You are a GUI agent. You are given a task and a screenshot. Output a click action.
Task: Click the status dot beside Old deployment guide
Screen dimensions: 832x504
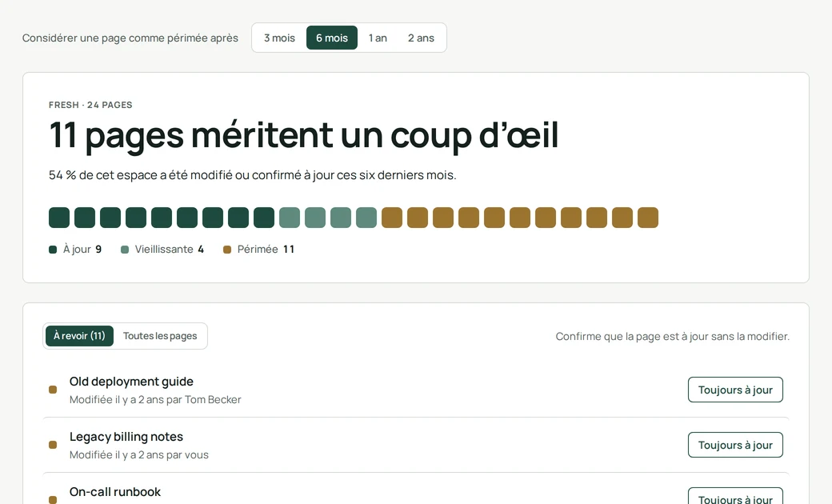(53, 390)
